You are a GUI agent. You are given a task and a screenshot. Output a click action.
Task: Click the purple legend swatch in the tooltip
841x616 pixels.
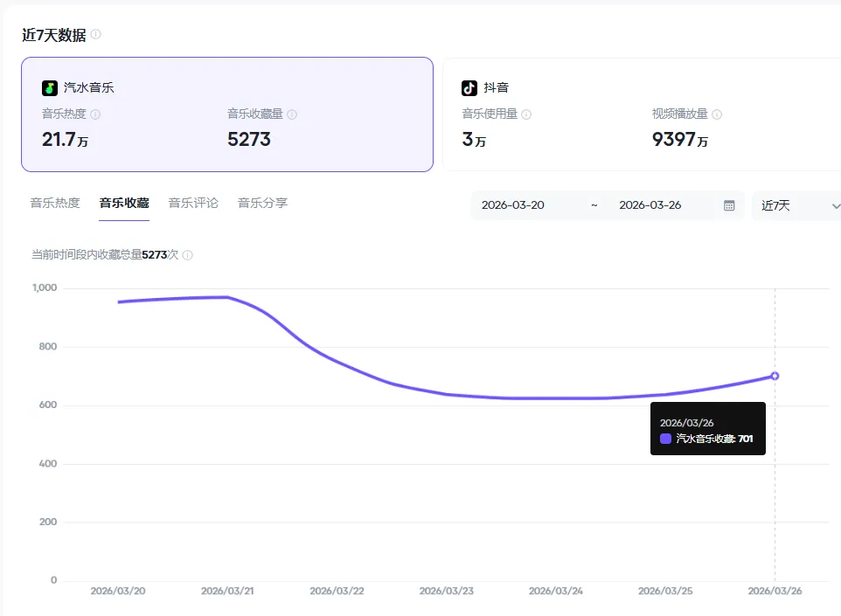pyautogui.click(x=664, y=438)
